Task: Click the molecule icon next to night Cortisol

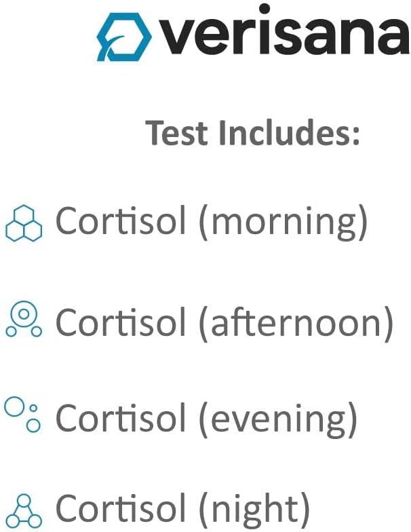Action: [24, 510]
